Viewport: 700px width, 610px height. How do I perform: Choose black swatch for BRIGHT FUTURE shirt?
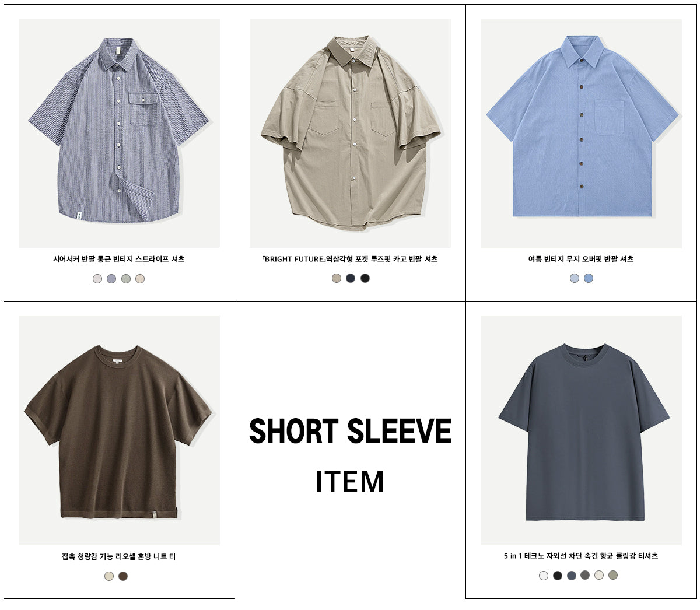[x=365, y=278]
